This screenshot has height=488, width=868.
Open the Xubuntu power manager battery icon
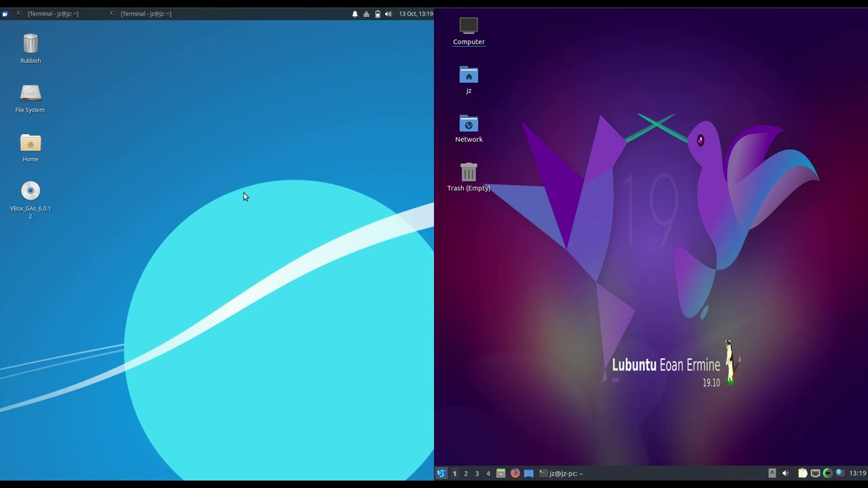(x=378, y=14)
